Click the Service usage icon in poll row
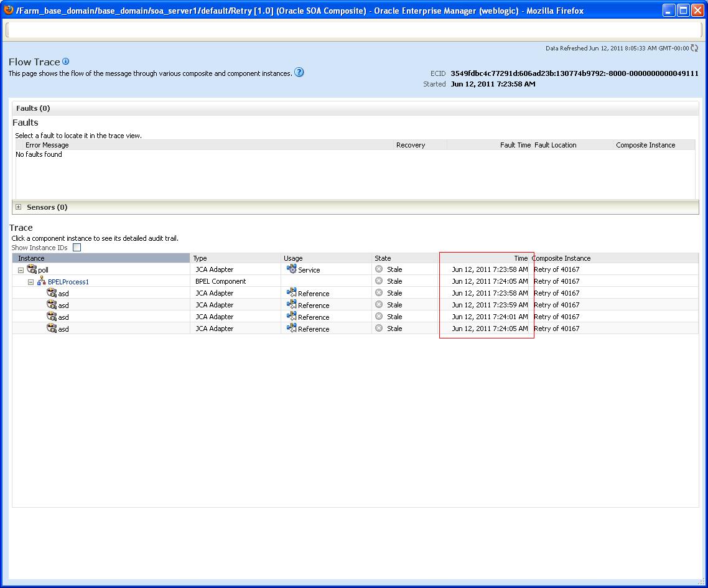708x588 pixels. pos(291,269)
